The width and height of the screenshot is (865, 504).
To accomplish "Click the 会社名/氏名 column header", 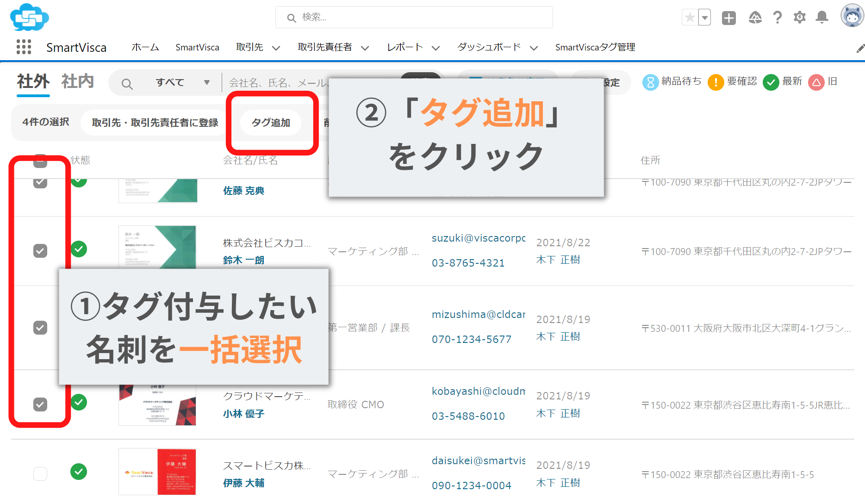I will [x=250, y=160].
